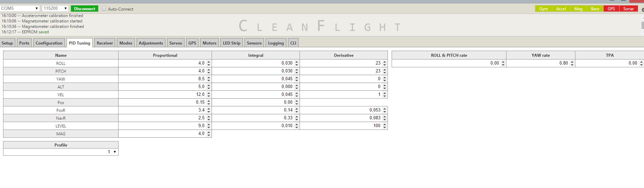The image size is (644, 188).
Task: Expand the Profile selector dropdown
Action: pos(61,152)
